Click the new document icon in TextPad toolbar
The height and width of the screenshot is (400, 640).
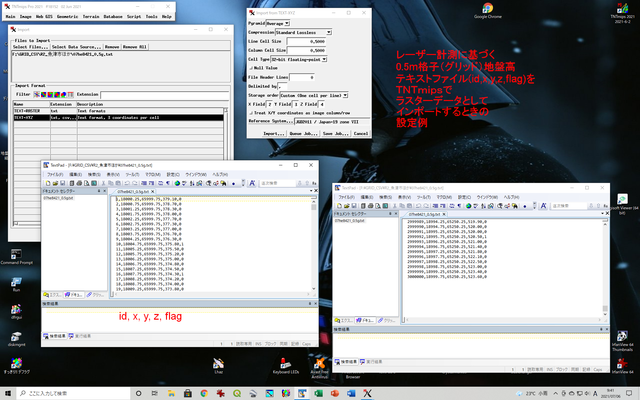(x=48, y=183)
